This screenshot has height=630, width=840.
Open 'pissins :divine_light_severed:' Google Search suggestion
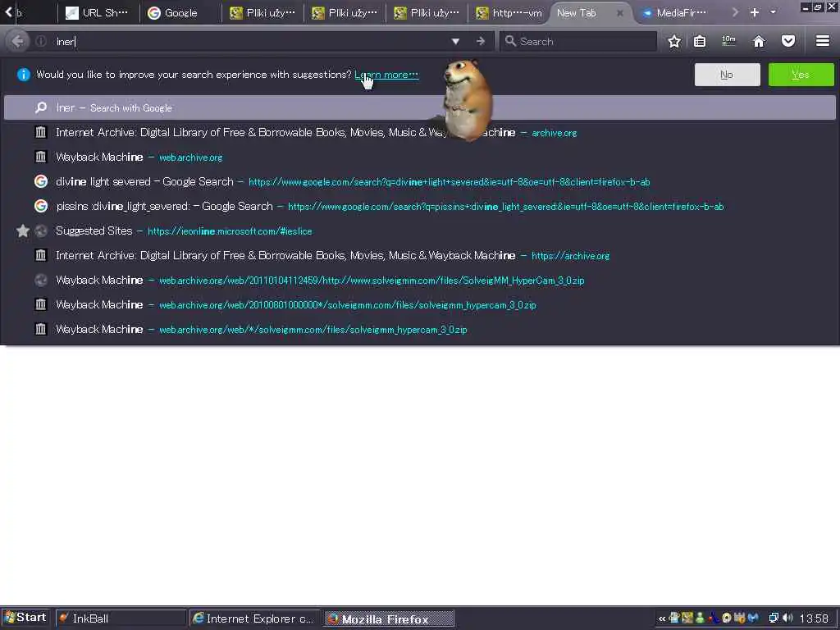419,206
